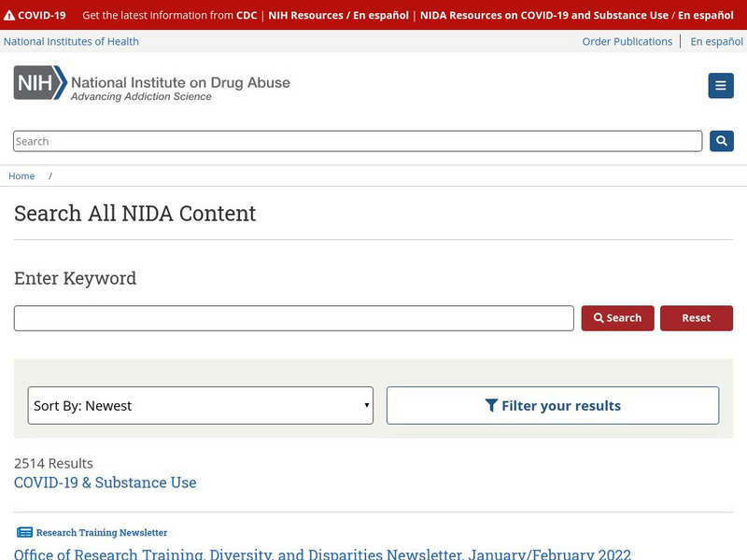This screenshot has width=747, height=560.
Task: Click National Institutes of Health link
Action: pos(72,41)
